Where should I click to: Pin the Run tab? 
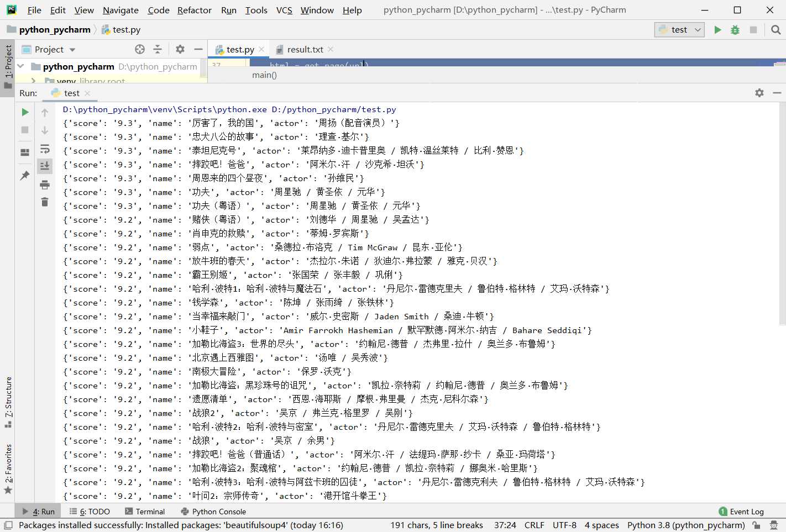click(x=25, y=175)
